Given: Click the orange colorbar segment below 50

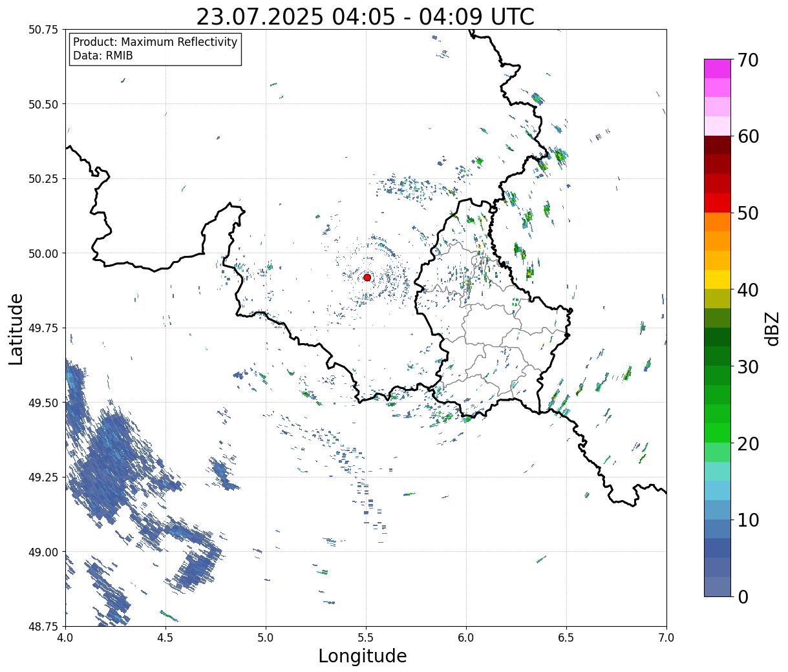Looking at the screenshot, I should pyautogui.click(x=718, y=222).
